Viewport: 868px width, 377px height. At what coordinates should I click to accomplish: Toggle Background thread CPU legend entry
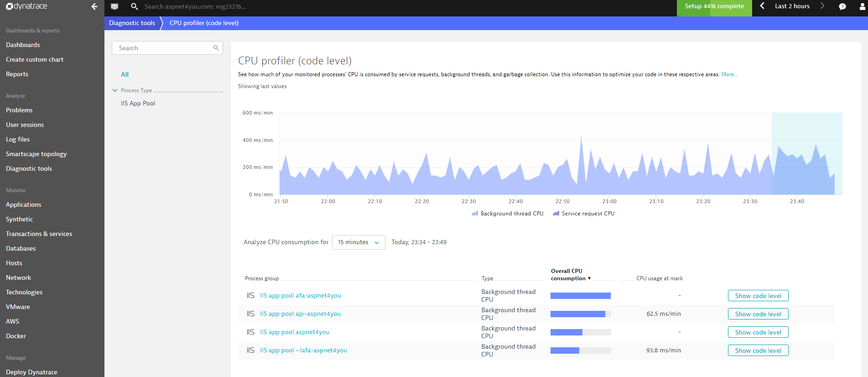(x=507, y=214)
